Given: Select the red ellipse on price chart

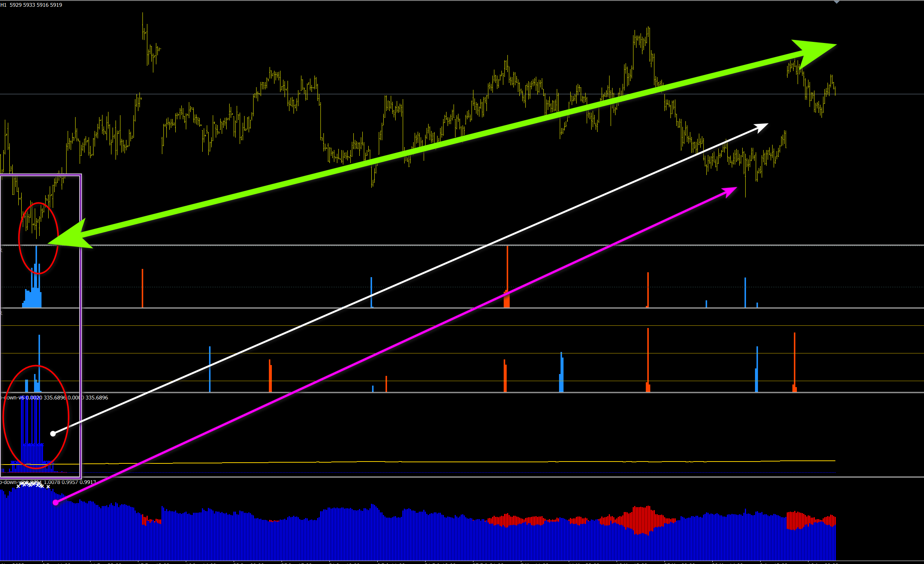Looking at the screenshot, I should (38, 238).
